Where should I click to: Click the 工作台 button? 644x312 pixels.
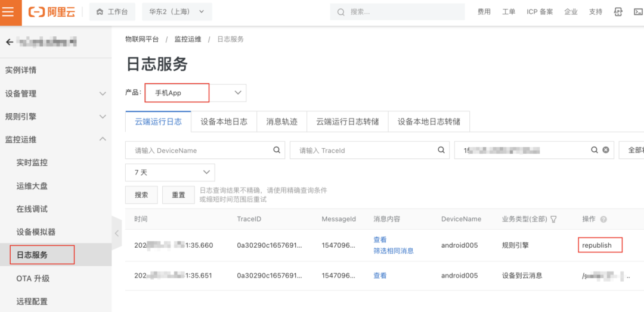[112, 12]
